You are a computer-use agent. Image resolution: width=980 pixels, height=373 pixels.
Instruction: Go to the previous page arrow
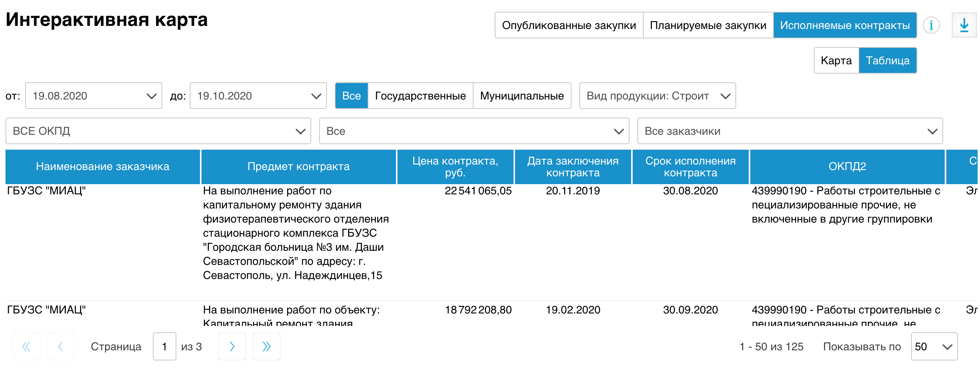point(61,346)
